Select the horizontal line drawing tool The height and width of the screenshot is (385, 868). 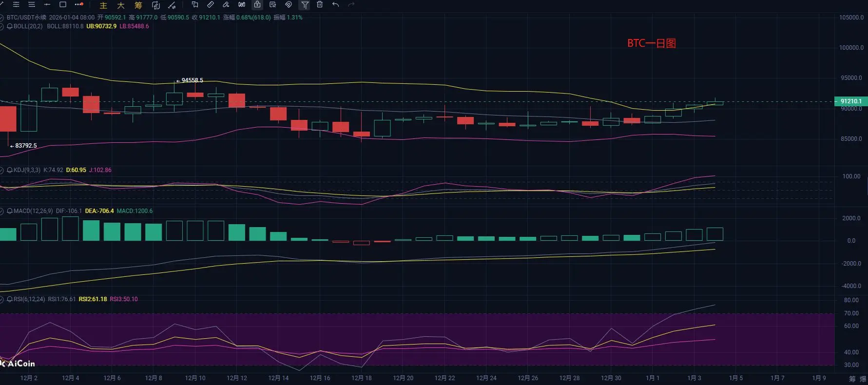(47, 4)
